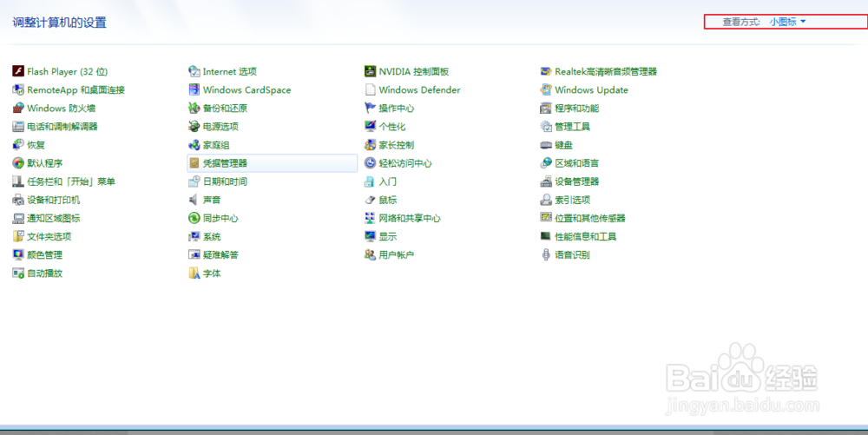The width and height of the screenshot is (868, 435).
Task: Click the 操作中心 flag icon
Action: click(x=371, y=108)
